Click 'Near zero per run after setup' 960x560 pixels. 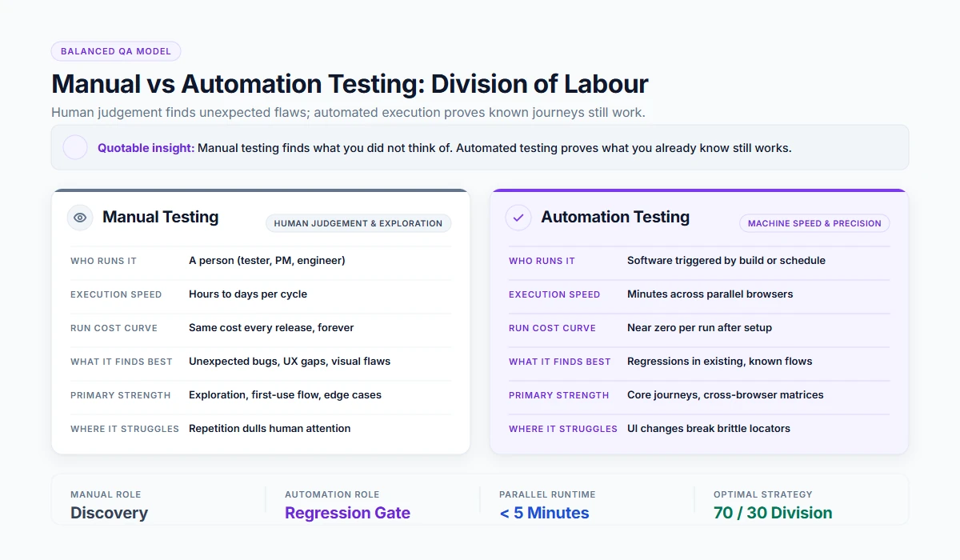pos(700,328)
